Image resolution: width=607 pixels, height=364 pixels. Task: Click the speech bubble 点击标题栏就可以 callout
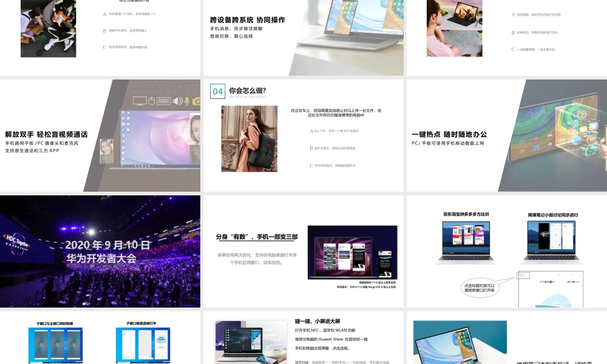[480, 286]
